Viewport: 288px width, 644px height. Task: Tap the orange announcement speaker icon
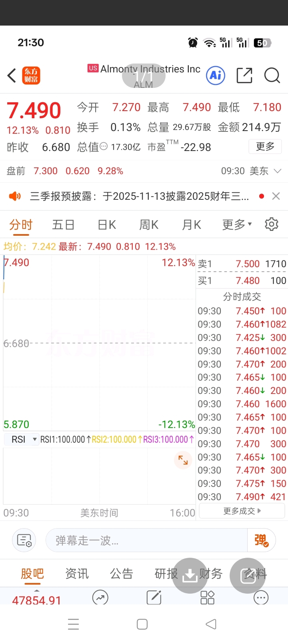point(15,196)
